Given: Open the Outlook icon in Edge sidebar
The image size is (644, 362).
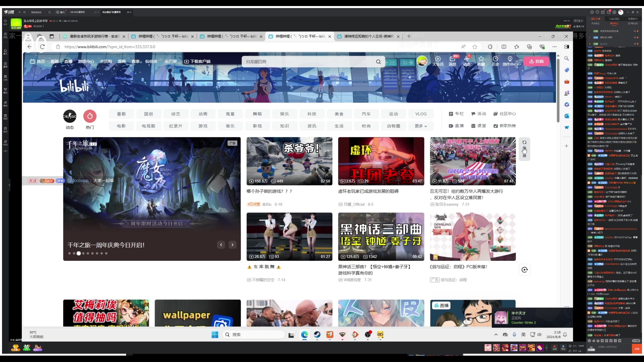Looking at the screenshot, I should 567,116.
